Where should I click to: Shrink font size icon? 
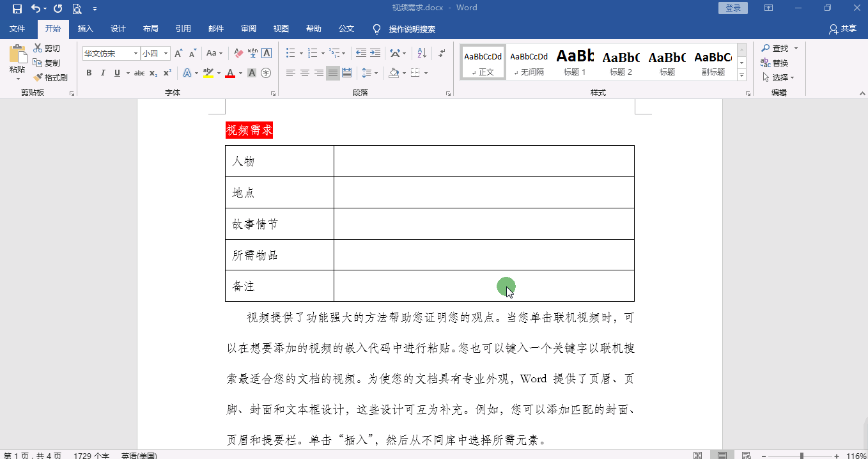click(x=192, y=54)
